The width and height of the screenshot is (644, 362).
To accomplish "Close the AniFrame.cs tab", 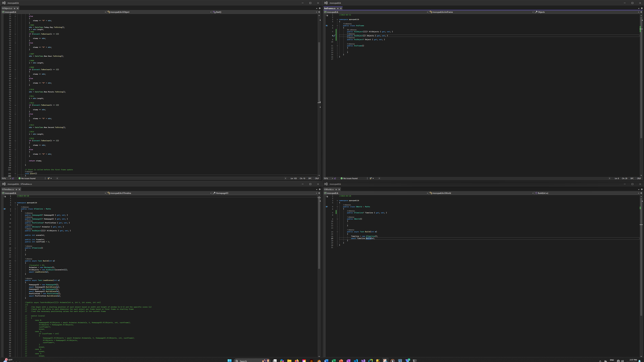I will coord(341,8).
